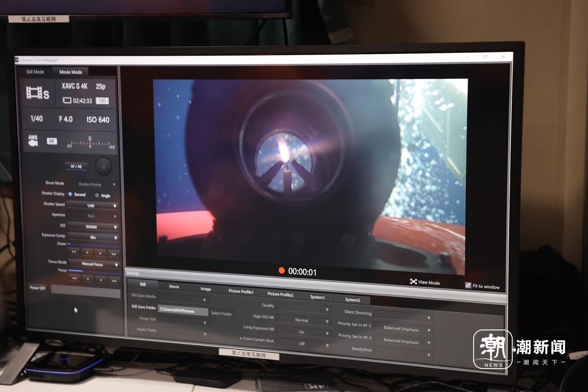This screenshot has width=588, height=392.
Task: Click the Still Save Folder path field
Action: click(x=183, y=311)
